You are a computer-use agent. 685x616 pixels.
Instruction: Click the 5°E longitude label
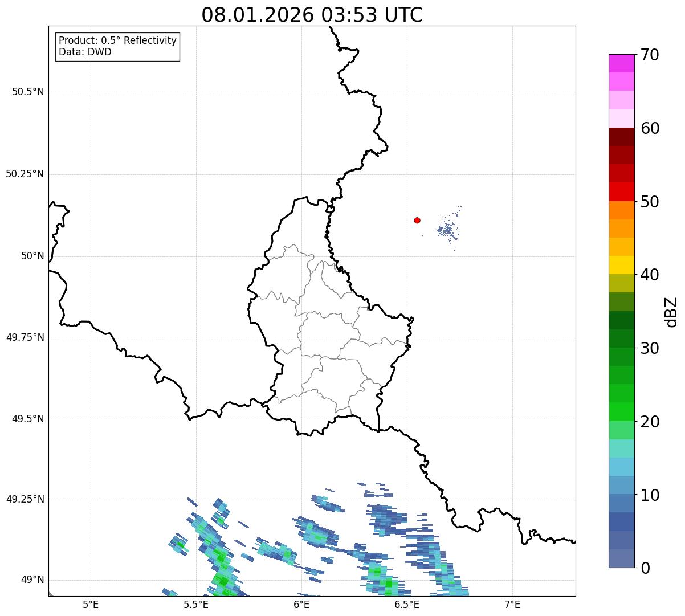pyautogui.click(x=91, y=605)
